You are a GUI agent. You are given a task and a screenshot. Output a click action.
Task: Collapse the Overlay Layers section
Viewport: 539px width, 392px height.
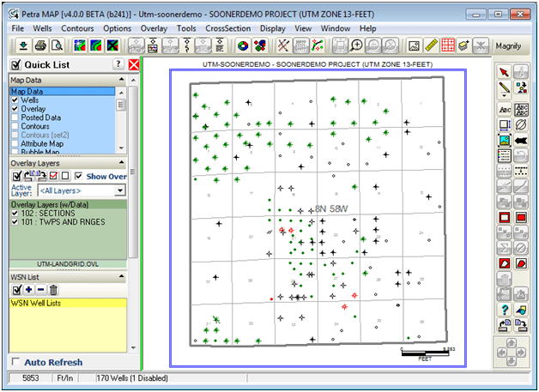122,162
